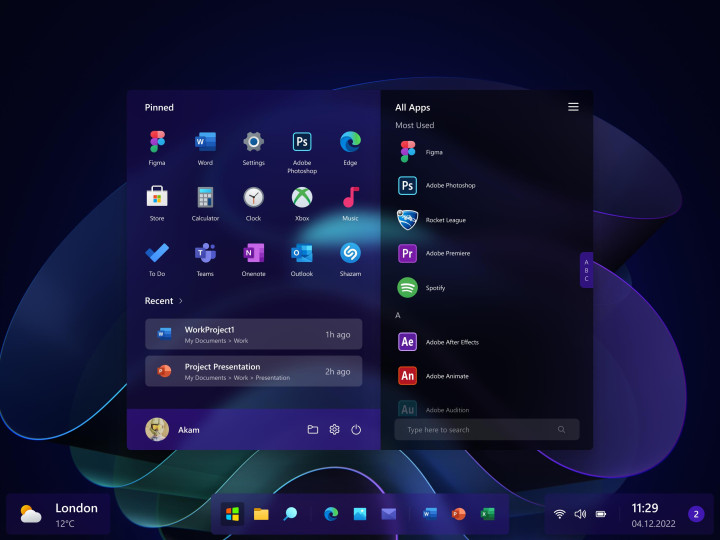Focus the Type here to search field

coord(487,429)
